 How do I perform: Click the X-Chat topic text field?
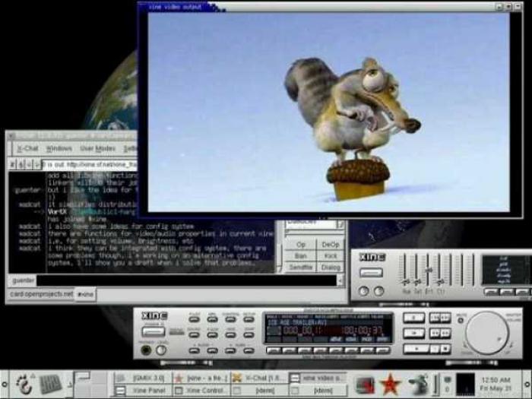click(90, 165)
